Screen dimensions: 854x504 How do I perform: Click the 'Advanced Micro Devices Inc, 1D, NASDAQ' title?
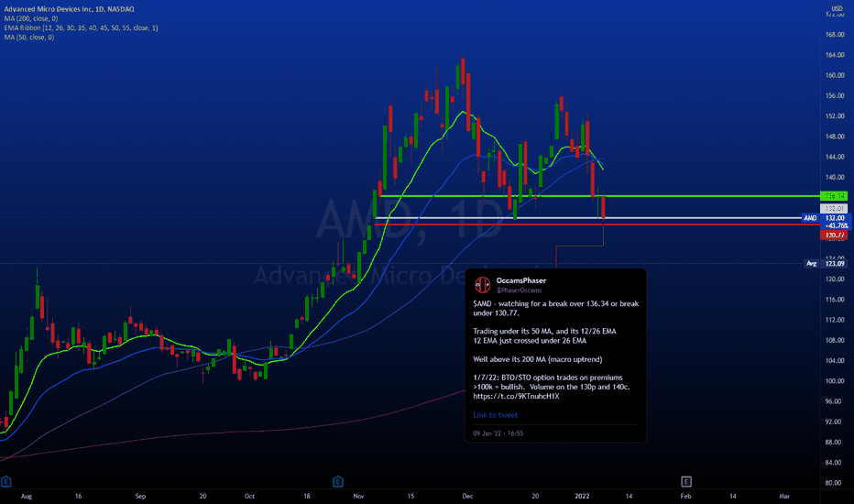pos(69,9)
